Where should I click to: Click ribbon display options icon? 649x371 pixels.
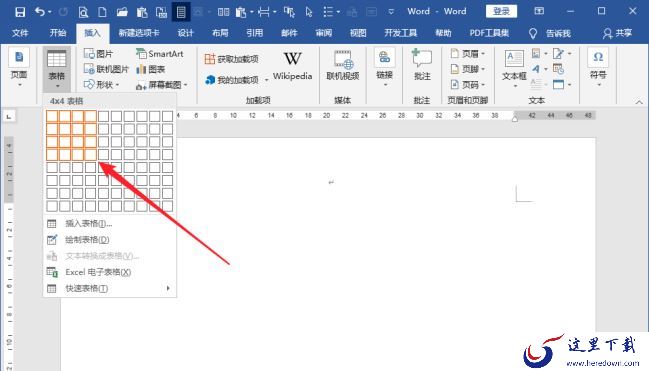pyautogui.click(x=539, y=11)
